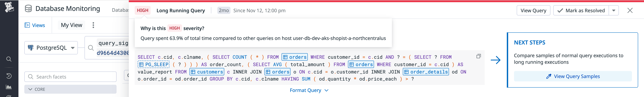
Task: Open the area chart icon in sidebar
Action: [x=9, y=87]
